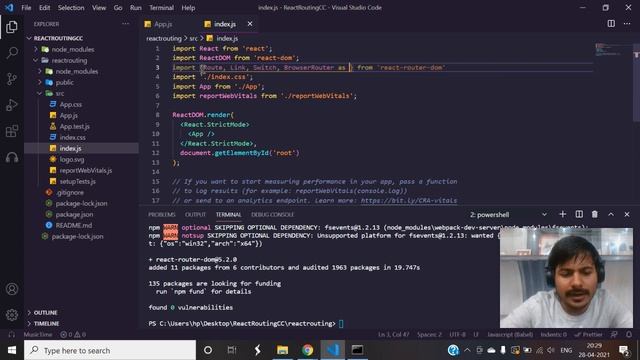Kill the terminal with trash icon
The height and width of the screenshot is (360, 640).
pyautogui.click(x=595, y=214)
